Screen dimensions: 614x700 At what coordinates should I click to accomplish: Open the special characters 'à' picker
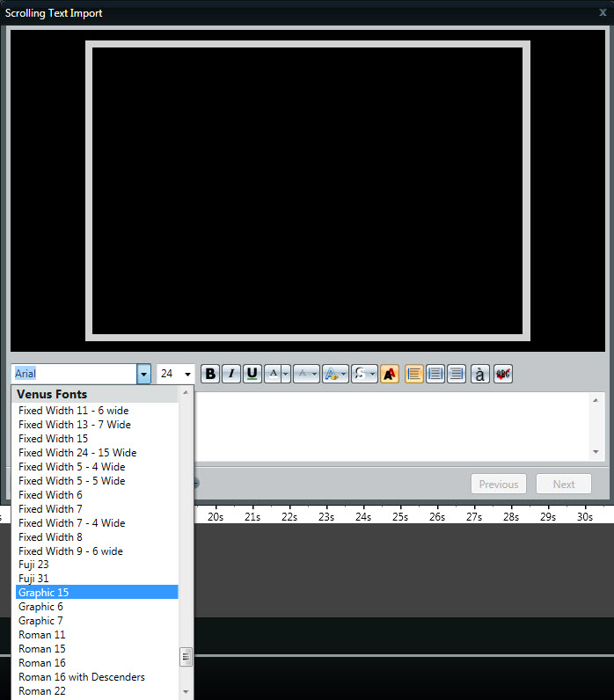[480, 374]
